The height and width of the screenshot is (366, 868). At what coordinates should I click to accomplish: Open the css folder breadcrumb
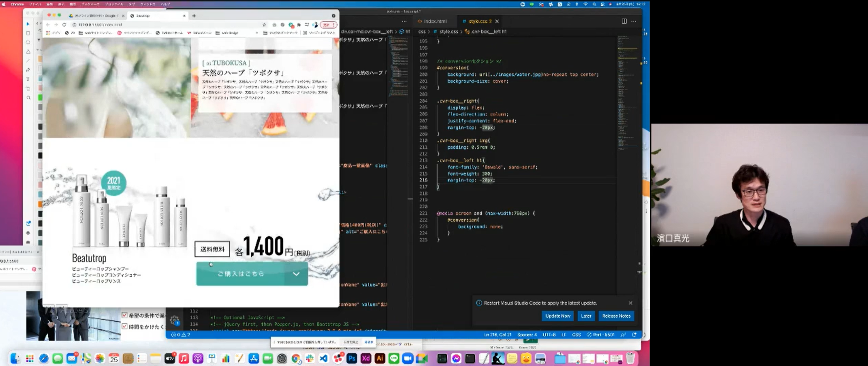click(422, 32)
